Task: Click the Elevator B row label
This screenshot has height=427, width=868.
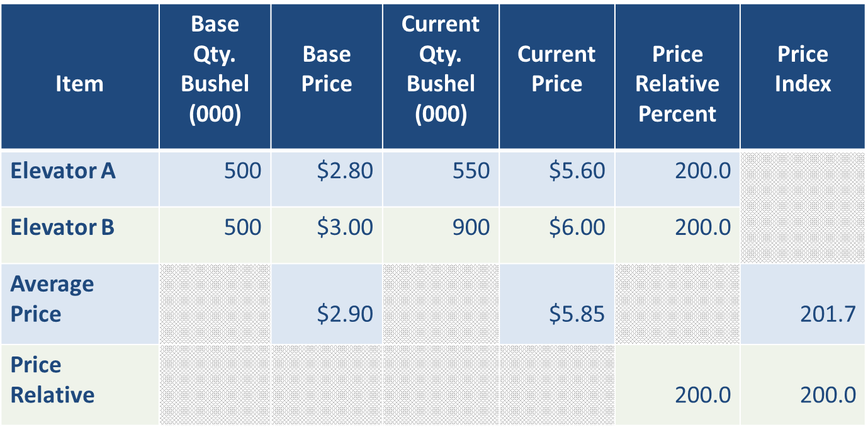Action: tap(62, 227)
